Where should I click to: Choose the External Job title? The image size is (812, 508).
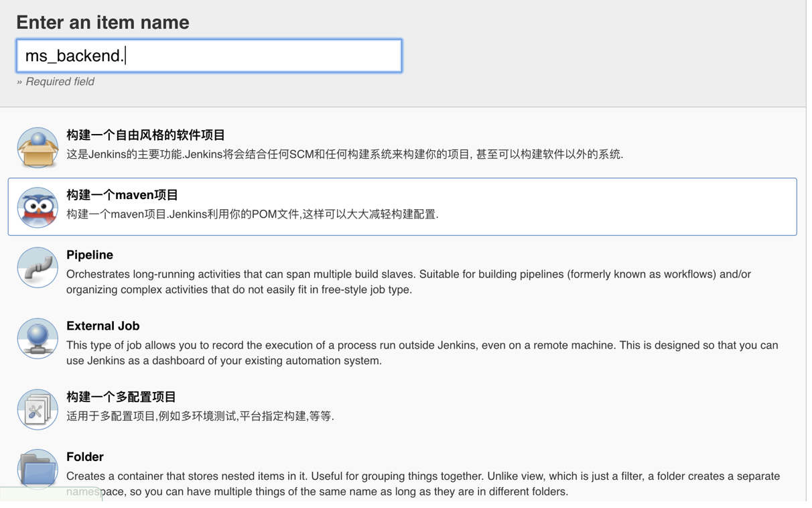pyautogui.click(x=103, y=326)
